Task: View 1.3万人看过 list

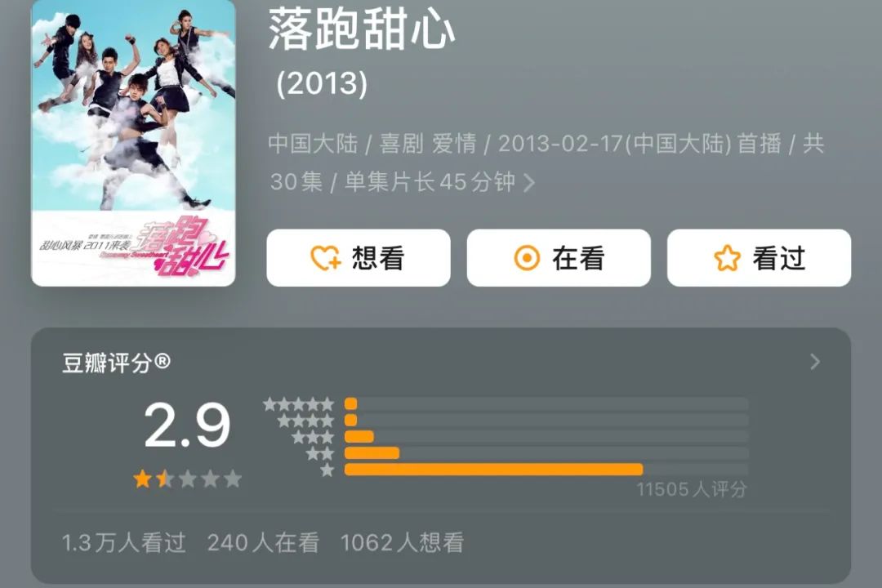Action: (x=124, y=543)
